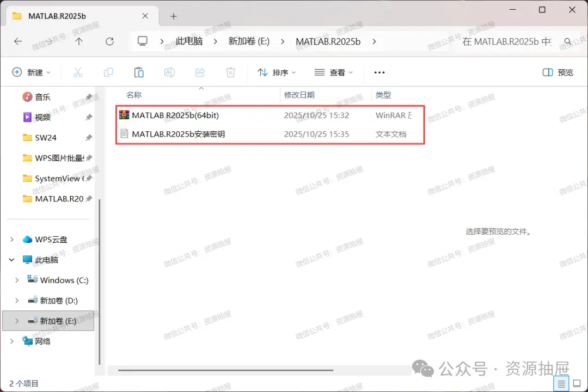
Task: Toggle the 预览 preview pane
Action: tap(558, 72)
